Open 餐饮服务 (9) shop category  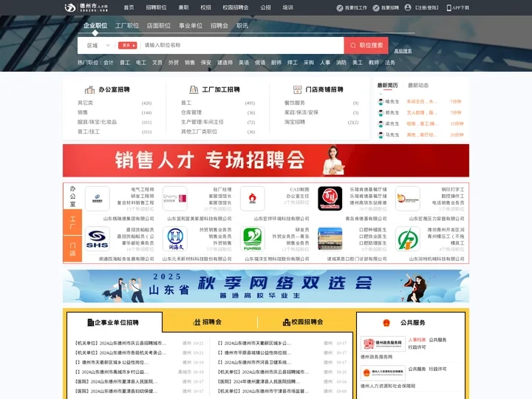pyautogui.click(x=321, y=103)
